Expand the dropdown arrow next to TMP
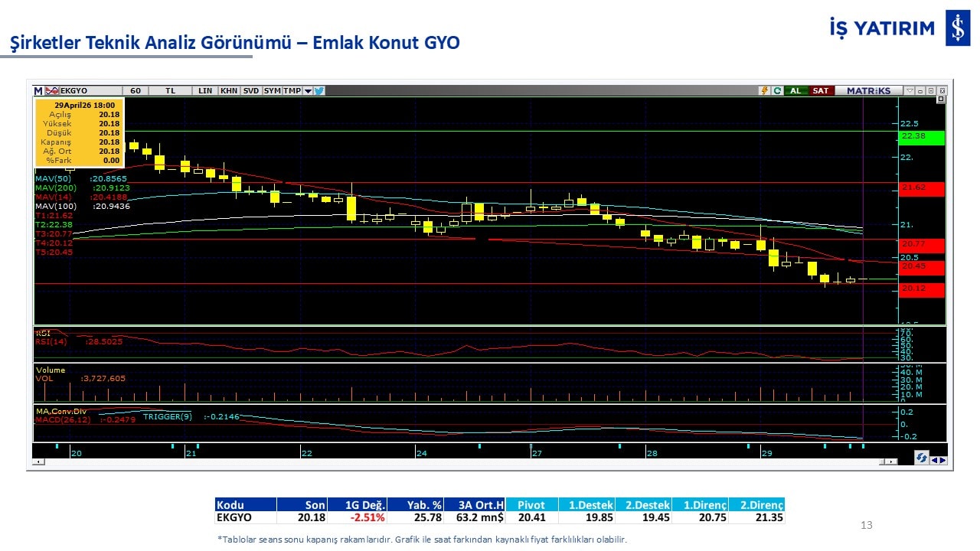980x551 pixels. 308,90
